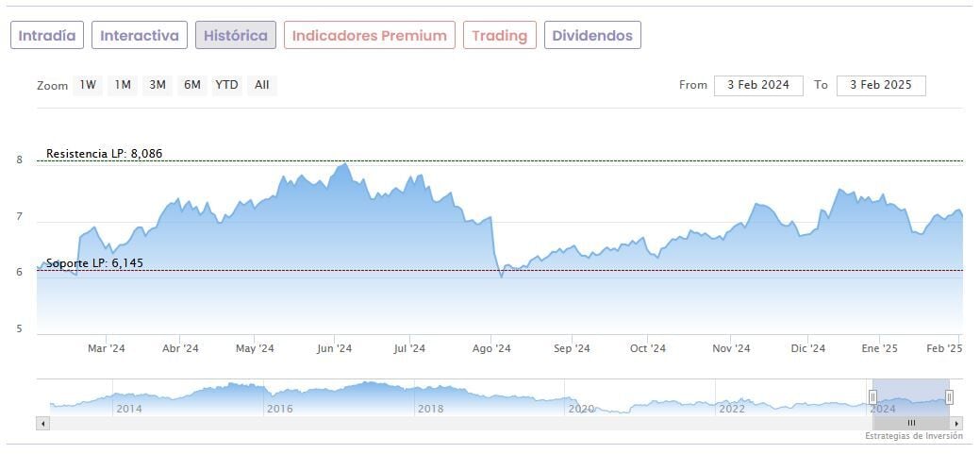The image size is (980, 454).
Task: Set zoom range to 1M
Action: 123,85
